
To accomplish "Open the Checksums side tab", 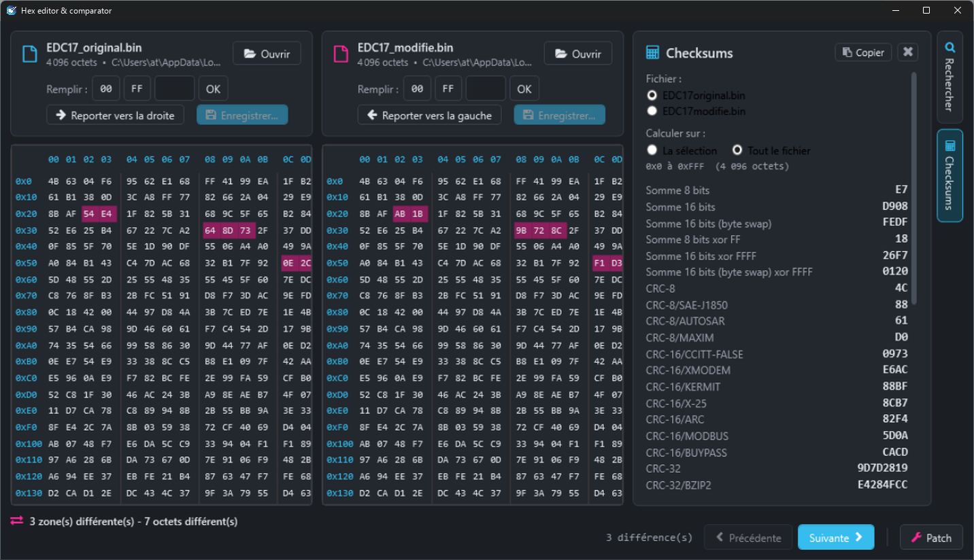I will pyautogui.click(x=950, y=175).
